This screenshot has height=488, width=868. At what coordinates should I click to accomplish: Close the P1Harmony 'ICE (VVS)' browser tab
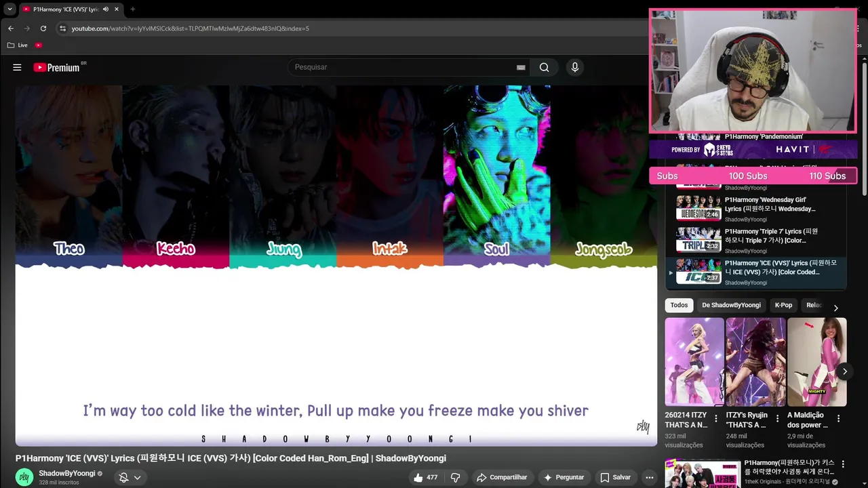tap(117, 9)
